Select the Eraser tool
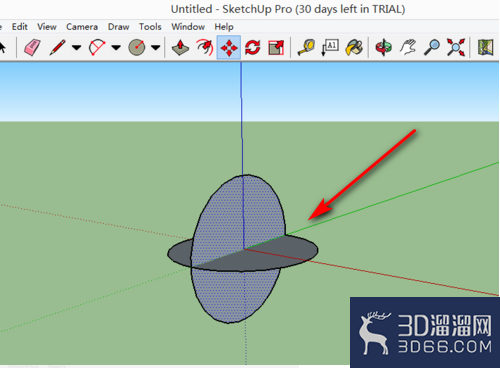The height and width of the screenshot is (368, 500). point(32,47)
